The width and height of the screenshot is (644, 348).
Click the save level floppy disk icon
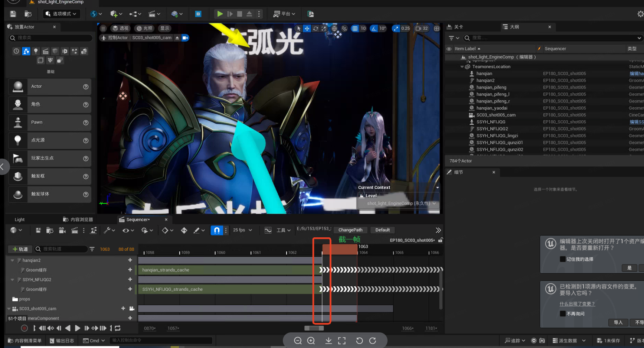coord(13,14)
